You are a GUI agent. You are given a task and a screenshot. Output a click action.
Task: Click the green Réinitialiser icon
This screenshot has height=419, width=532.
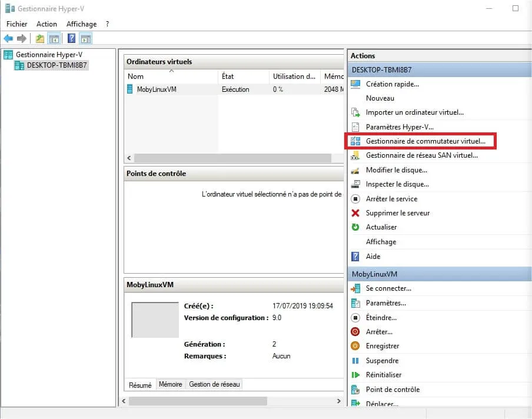[x=355, y=375]
